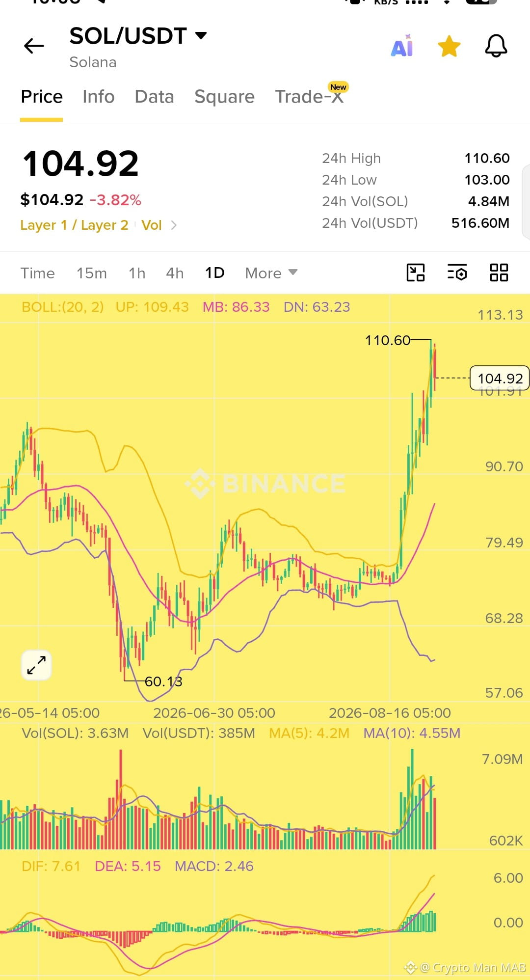
Task: Switch to the Price tab
Action: coord(42,97)
